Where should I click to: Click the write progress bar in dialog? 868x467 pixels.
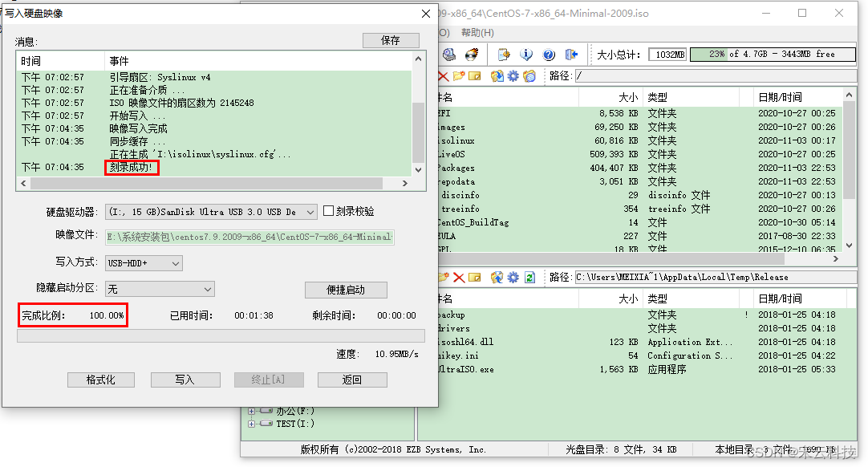[x=221, y=336]
